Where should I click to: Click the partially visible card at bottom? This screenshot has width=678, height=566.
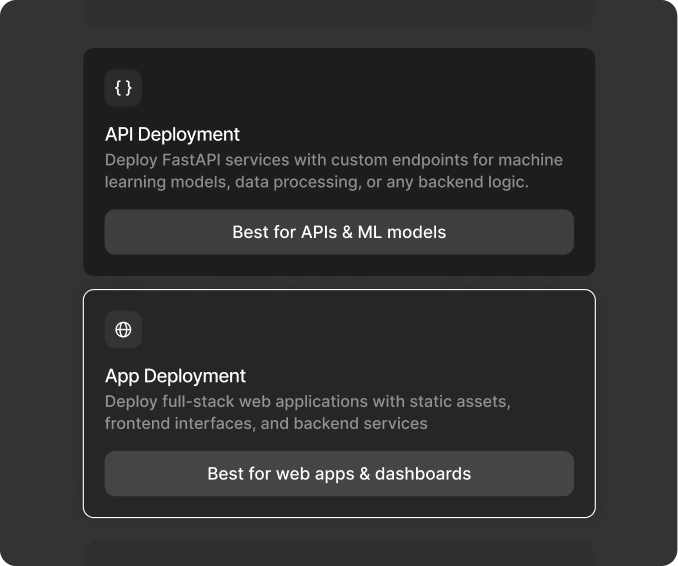[x=339, y=553]
